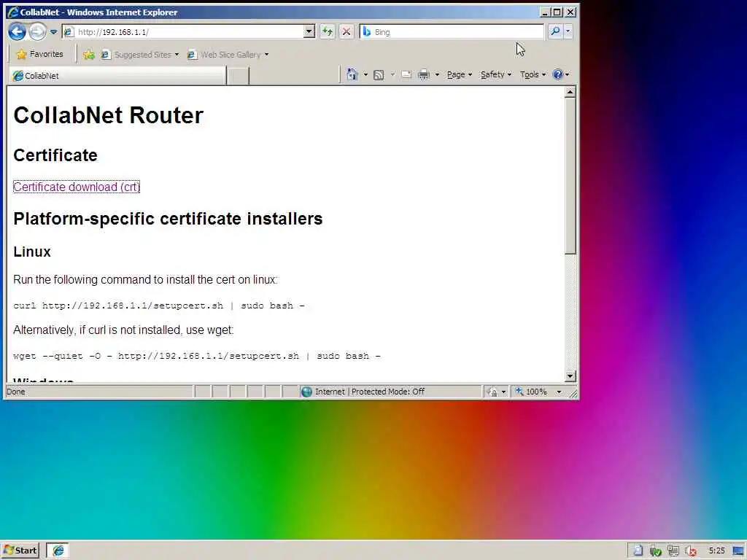Viewport: 747px width, 560px height.
Task: Click the empty New Tab button
Action: tap(238, 76)
